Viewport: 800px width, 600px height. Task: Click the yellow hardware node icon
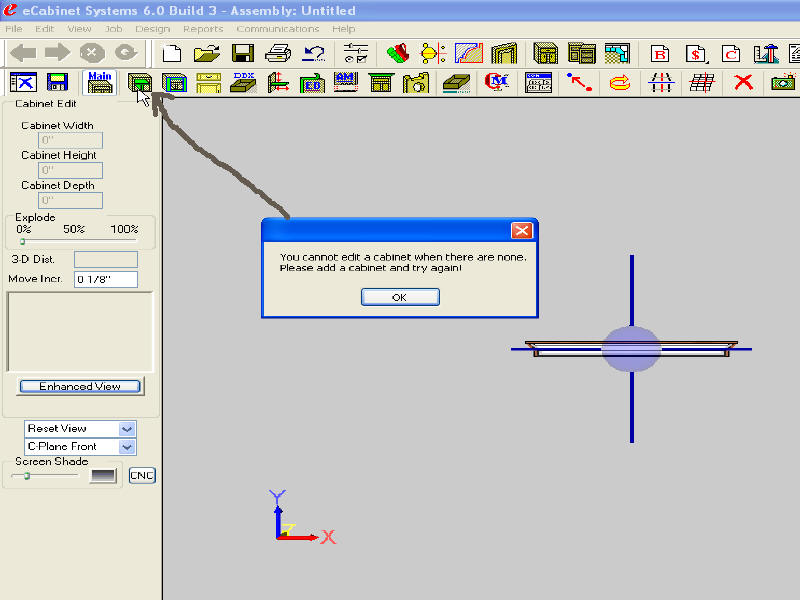click(x=433, y=53)
